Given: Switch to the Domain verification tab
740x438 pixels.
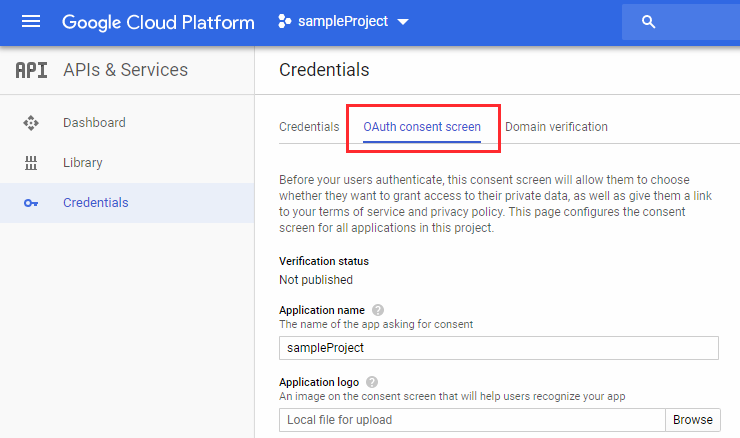Looking at the screenshot, I should click(x=556, y=126).
